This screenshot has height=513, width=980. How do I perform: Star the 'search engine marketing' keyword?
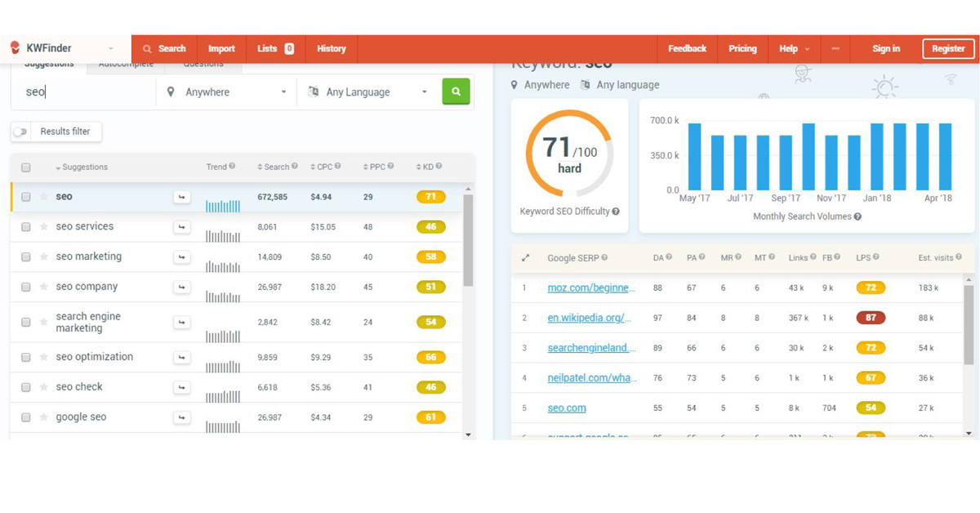tap(44, 323)
